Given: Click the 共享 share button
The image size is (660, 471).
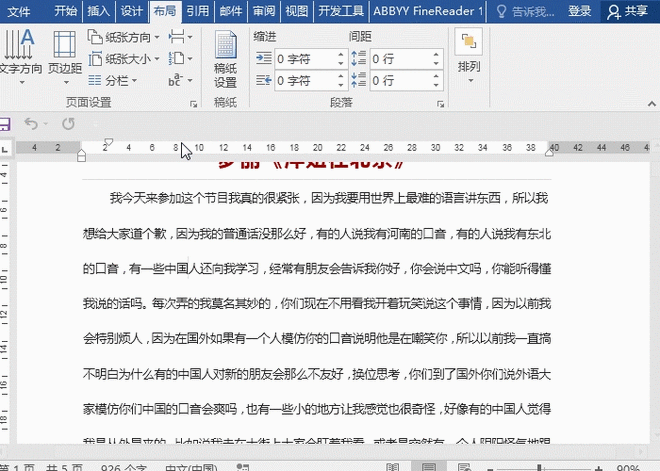Looking at the screenshot, I should click(x=627, y=11).
